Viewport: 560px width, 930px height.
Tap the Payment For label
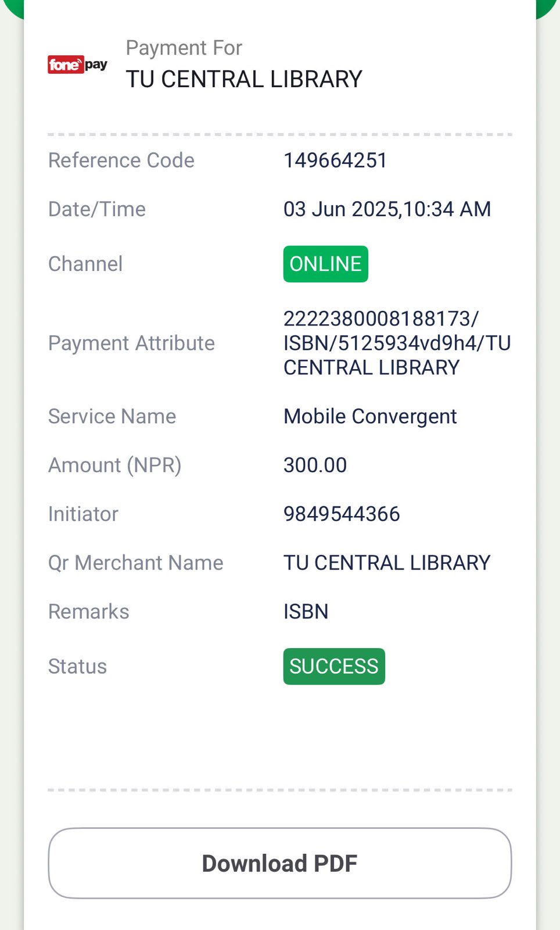point(184,48)
